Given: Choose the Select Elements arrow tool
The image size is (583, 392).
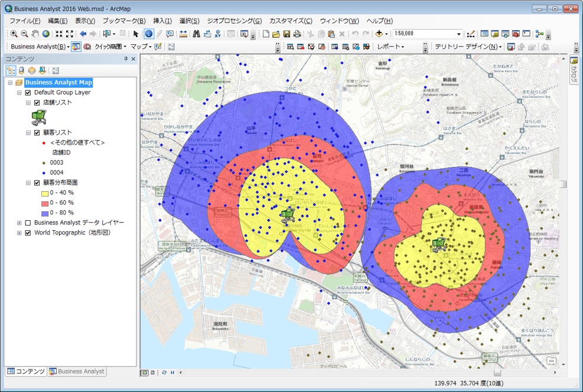Looking at the screenshot, I should click(136, 34).
